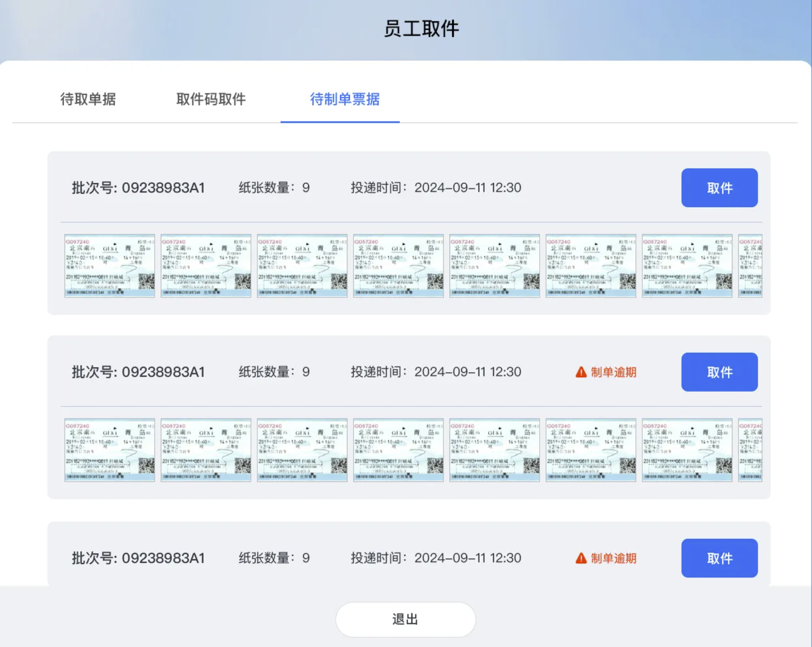Click warning triangle icon in second batch
Screen dimensions: 812x647
click(581, 372)
